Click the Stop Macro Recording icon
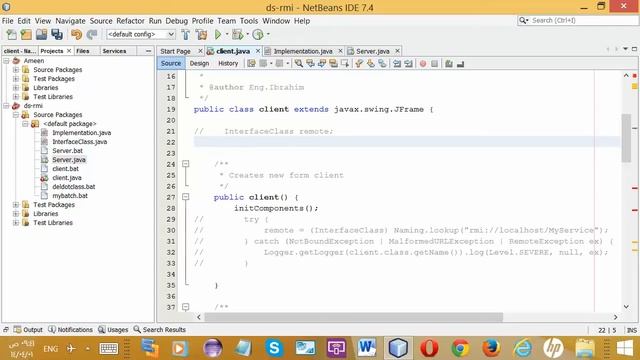Image resolution: width=640 pixels, height=360 pixels. [434, 64]
